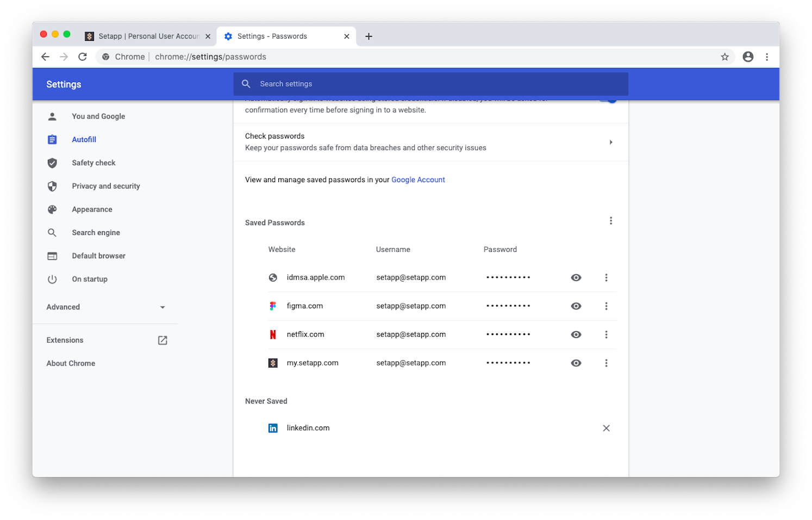Screen dimensions: 812x520
Task: Open more actions for figma.com entry
Action: [x=606, y=306]
